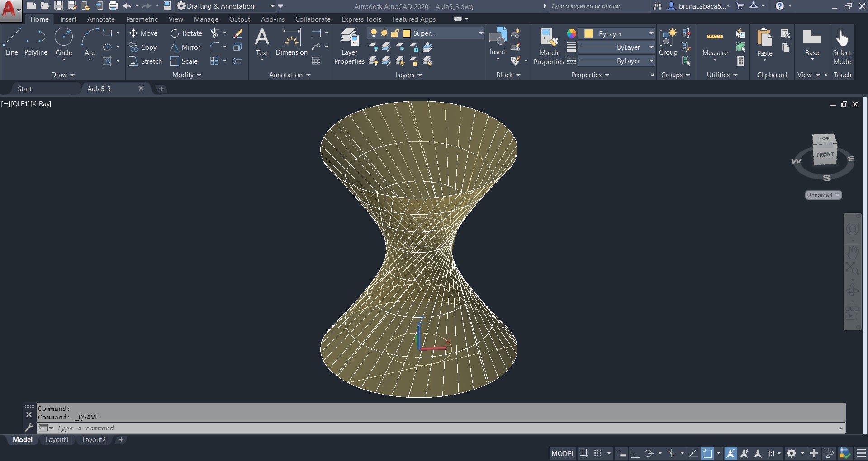Click the Erase tool icon
The width and height of the screenshot is (868, 461).
[x=238, y=33]
